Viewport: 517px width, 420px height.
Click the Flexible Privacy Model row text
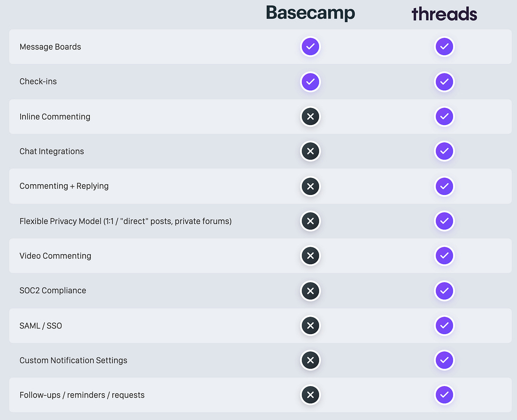pos(125,221)
